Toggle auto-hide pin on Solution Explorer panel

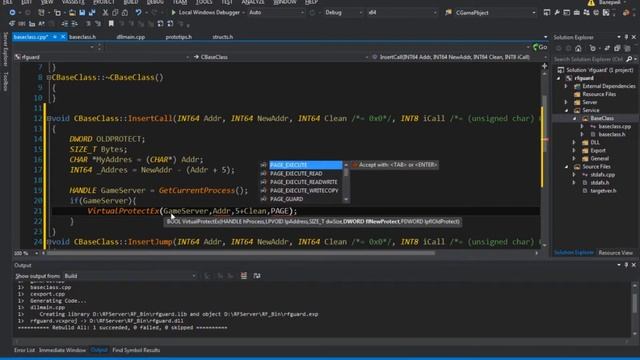[627, 37]
